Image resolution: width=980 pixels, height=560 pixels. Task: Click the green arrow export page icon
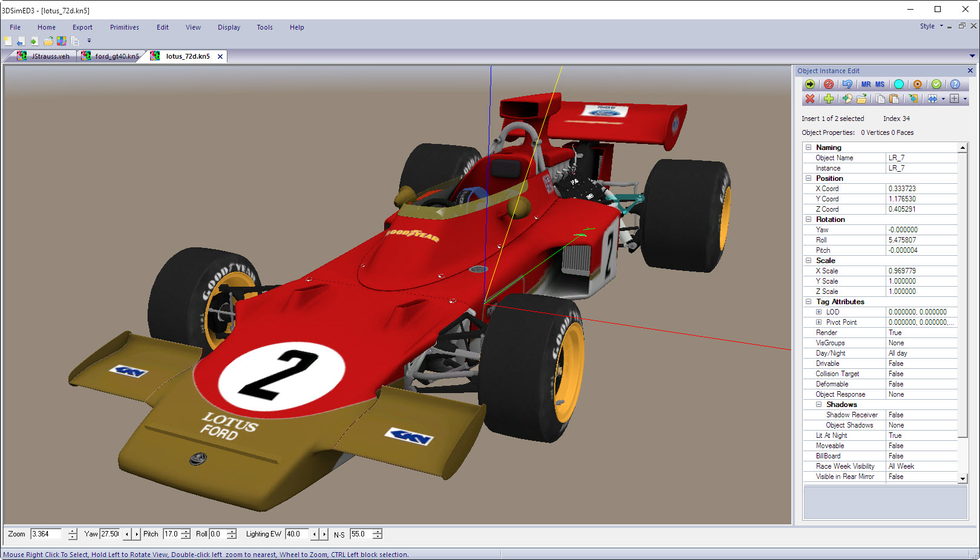click(x=34, y=41)
